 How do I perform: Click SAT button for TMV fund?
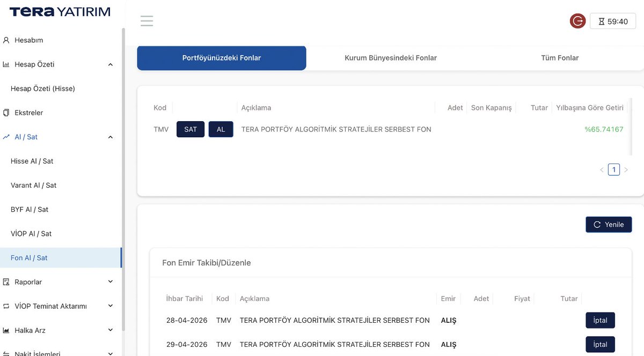pyautogui.click(x=191, y=129)
